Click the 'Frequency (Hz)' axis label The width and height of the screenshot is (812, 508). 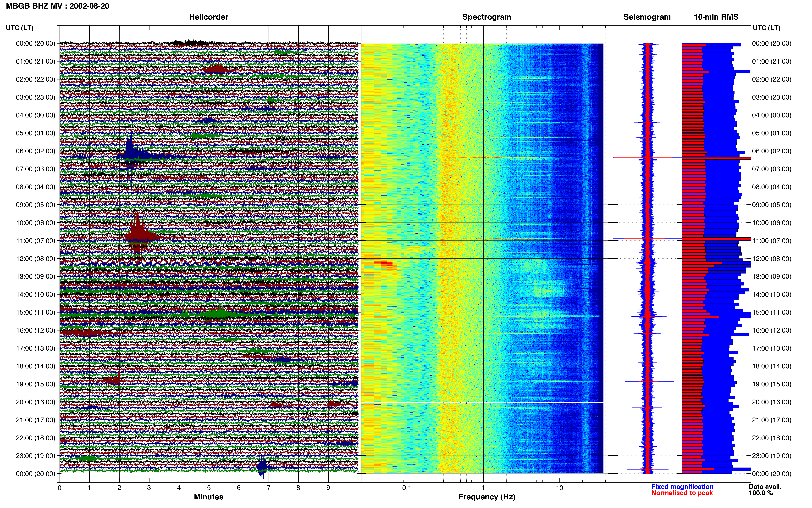pos(487,497)
